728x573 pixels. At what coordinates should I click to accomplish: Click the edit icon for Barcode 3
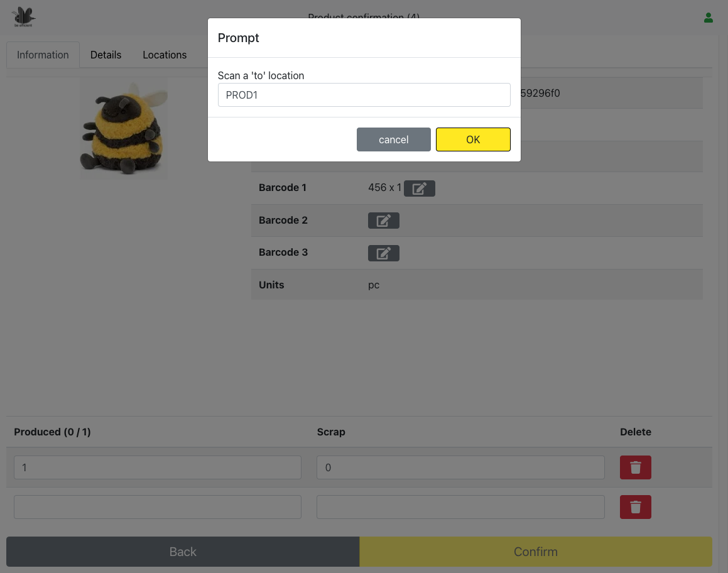(383, 253)
